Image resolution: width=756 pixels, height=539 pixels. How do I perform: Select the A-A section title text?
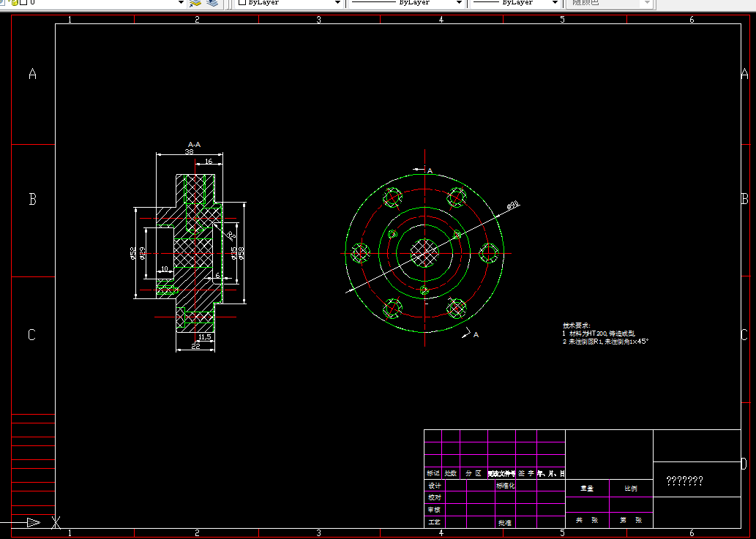[194, 145]
